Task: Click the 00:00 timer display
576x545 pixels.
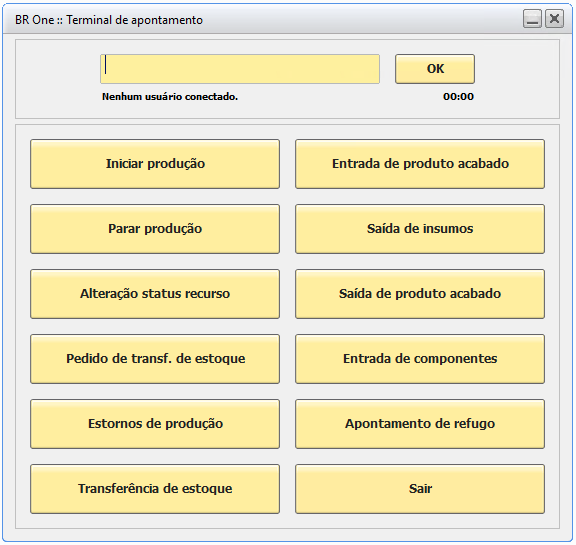Action: 458,97
